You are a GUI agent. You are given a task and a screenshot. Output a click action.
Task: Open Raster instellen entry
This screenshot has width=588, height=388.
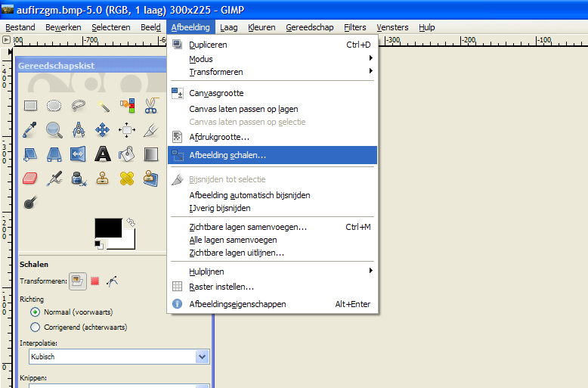tap(272, 287)
